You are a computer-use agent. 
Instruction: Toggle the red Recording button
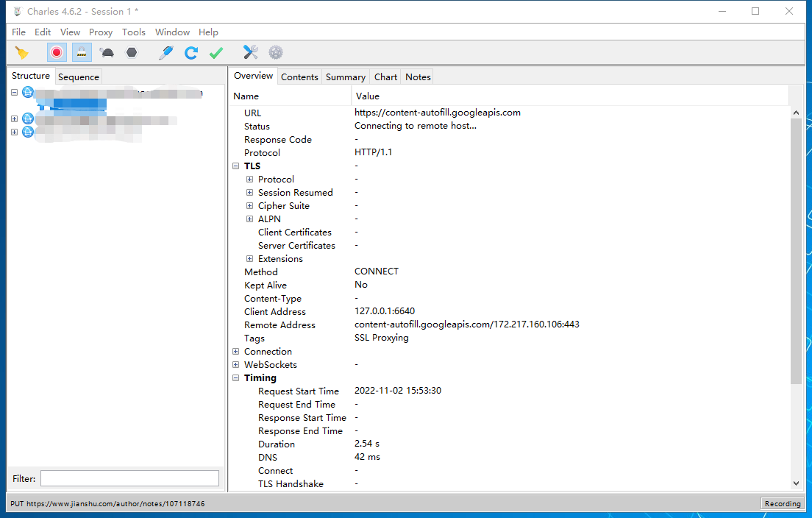57,52
